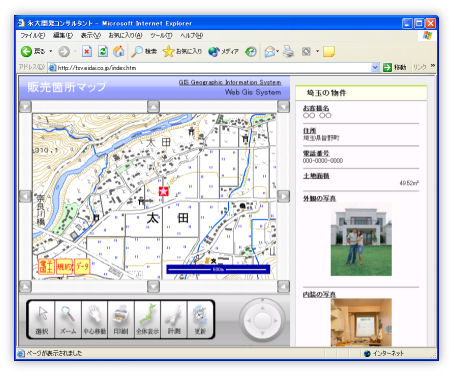The image size is (454, 377).
Task: Choose the hand pan tool (中心移動)
Action: point(95,320)
